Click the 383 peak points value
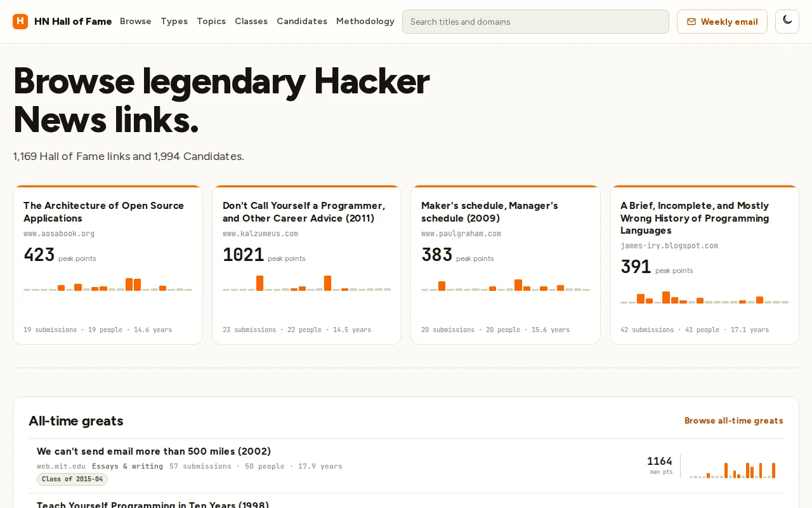812x508 pixels. pyautogui.click(x=437, y=255)
